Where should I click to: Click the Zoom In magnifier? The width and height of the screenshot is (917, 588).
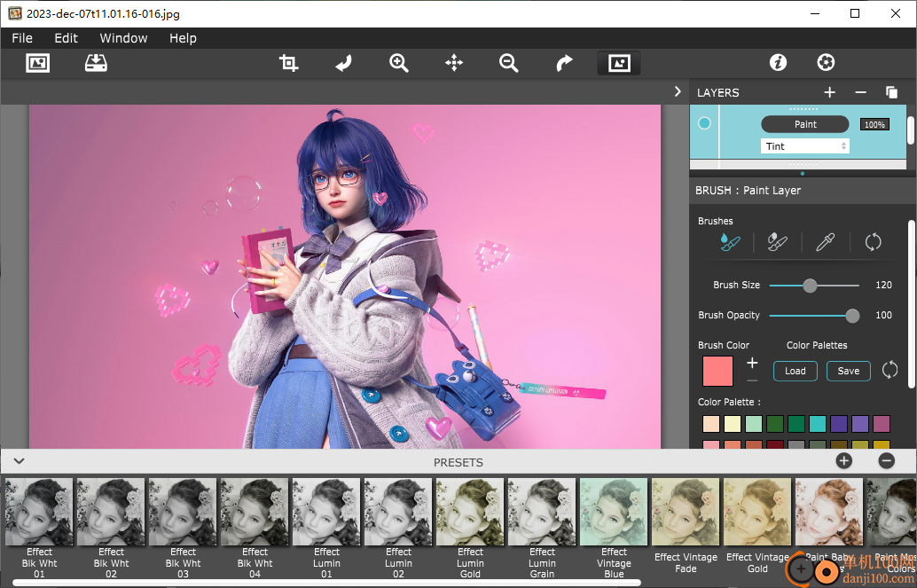click(399, 63)
